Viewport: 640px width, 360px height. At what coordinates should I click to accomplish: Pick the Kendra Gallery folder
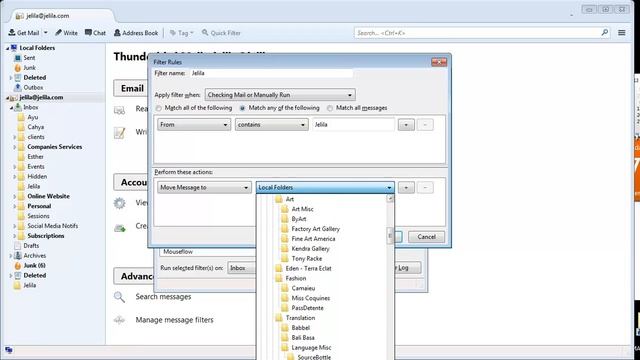pyautogui.click(x=310, y=249)
